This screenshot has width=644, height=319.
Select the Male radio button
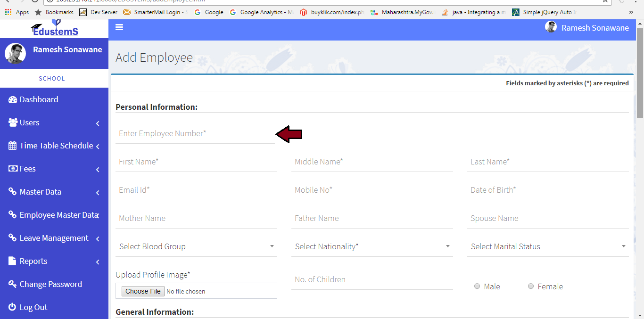coord(477,286)
